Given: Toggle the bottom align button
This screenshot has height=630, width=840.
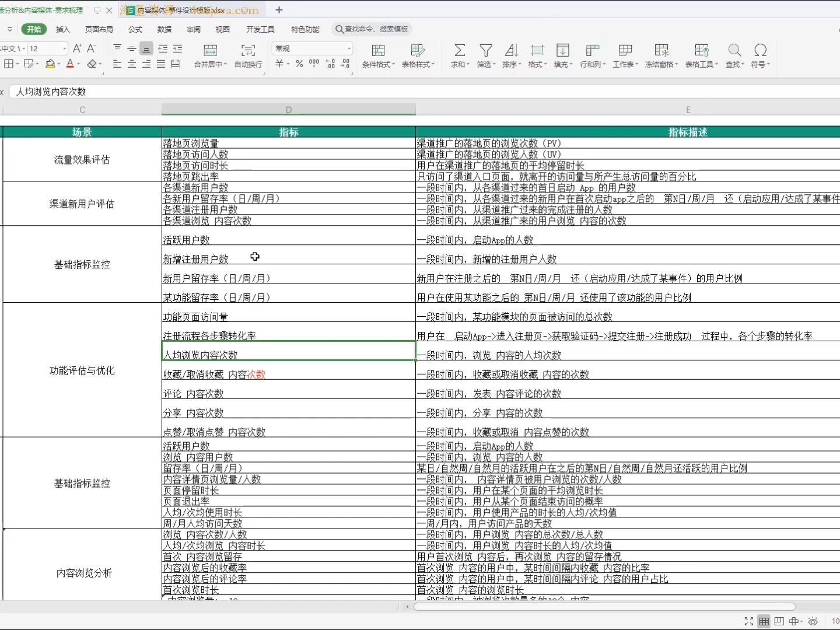Looking at the screenshot, I should (147, 48).
